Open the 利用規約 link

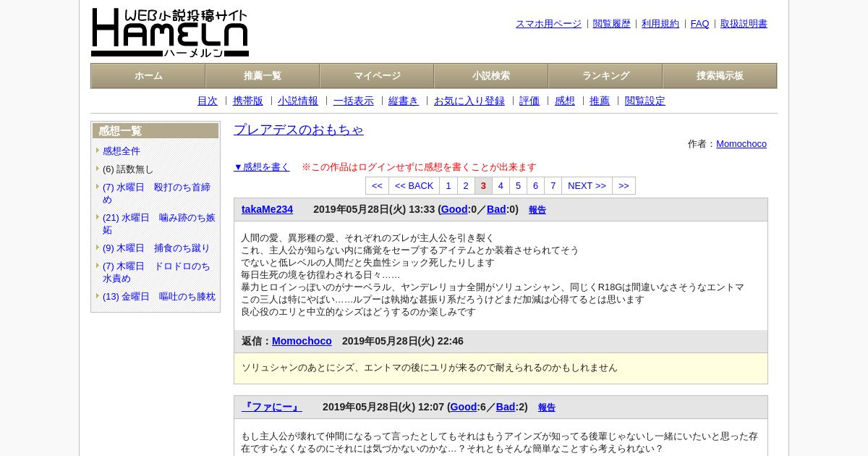[x=660, y=24]
